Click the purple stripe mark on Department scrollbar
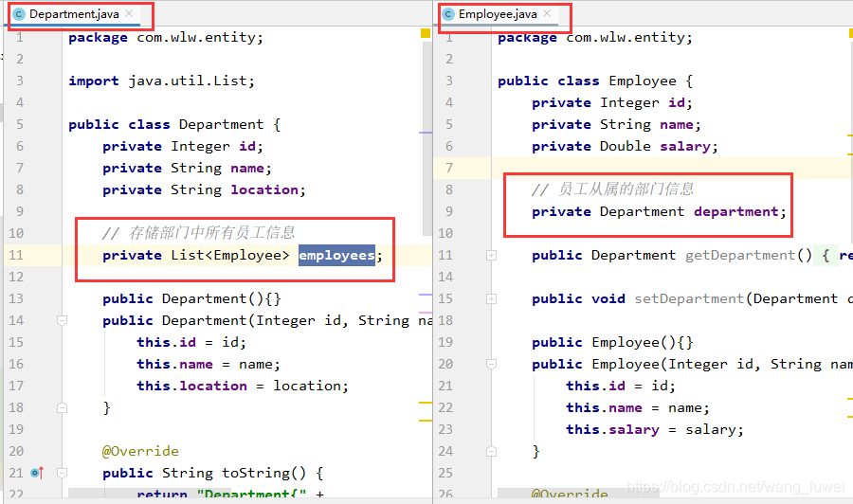Image resolution: width=853 pixels, height=504 pixels. [x=426, y=132]
